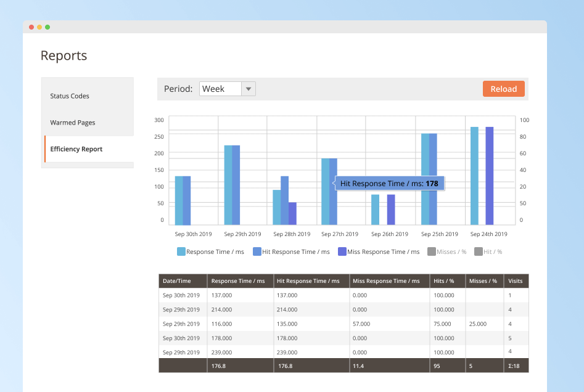Click the Miss Response Time / ms column header
This screenshot has height=392, width=584.
point(380,281)
